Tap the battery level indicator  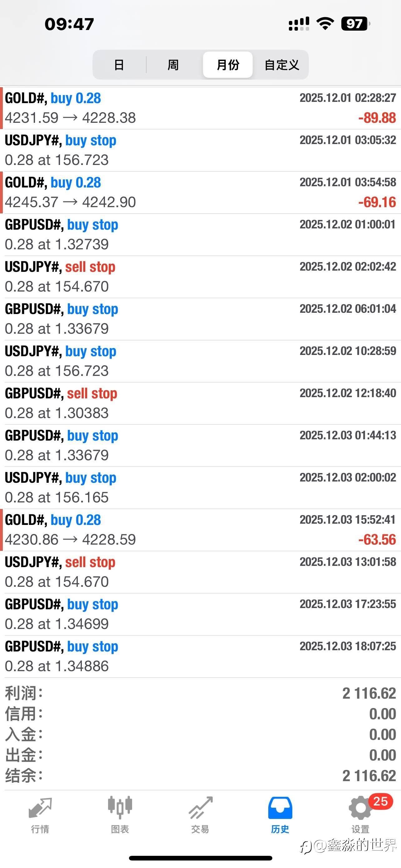tap(355, 23)
